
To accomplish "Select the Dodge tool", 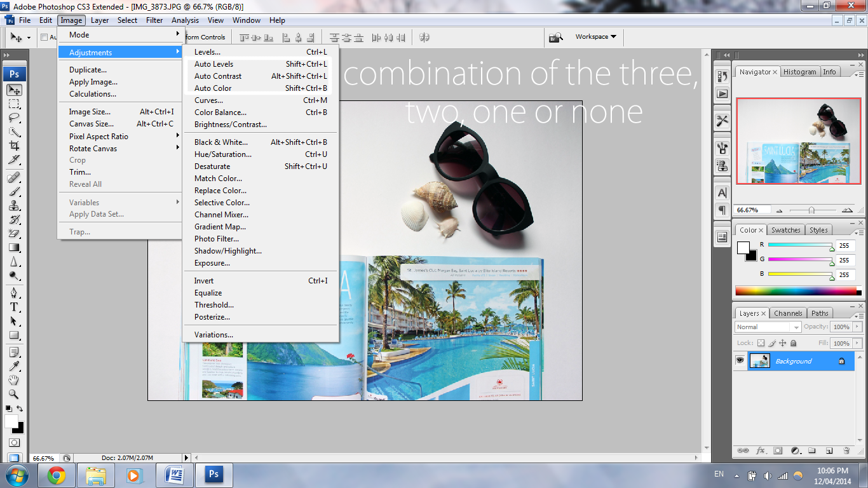I will 14,276.
